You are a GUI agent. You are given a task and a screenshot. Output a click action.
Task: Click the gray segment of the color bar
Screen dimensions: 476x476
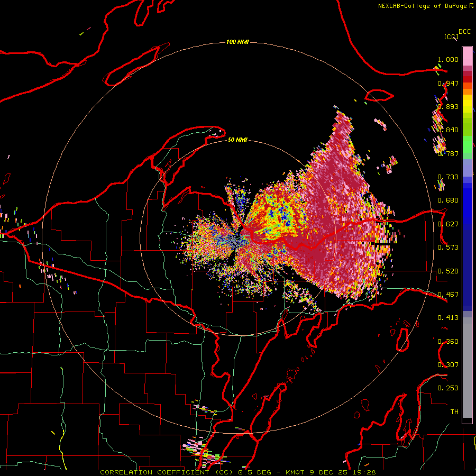(467, 368)
